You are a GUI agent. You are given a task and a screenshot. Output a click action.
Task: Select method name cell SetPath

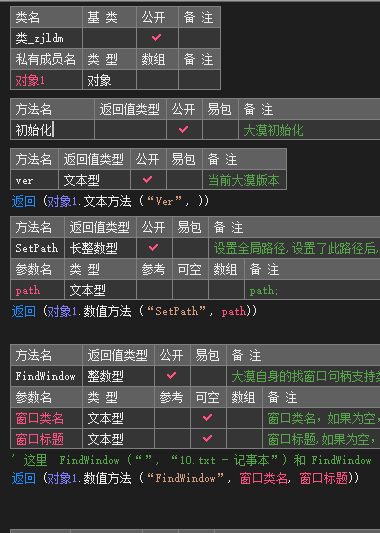tap(37, 248)
